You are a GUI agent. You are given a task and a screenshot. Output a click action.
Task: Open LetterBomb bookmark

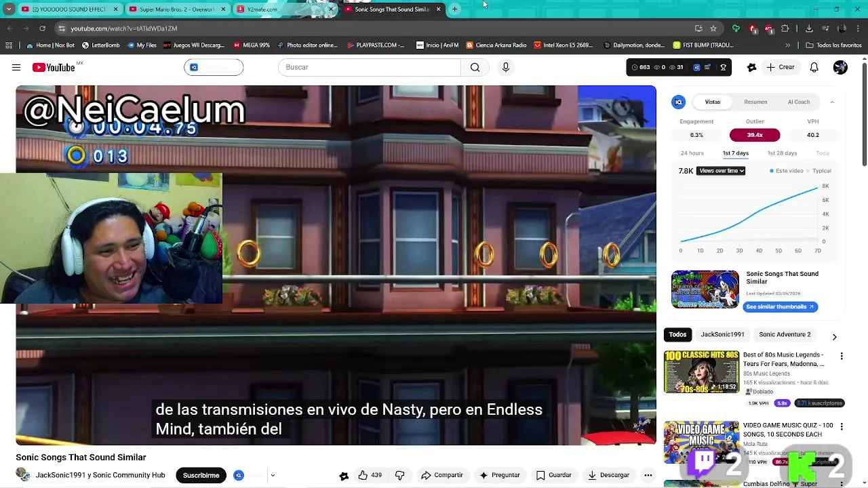(100, 45)
